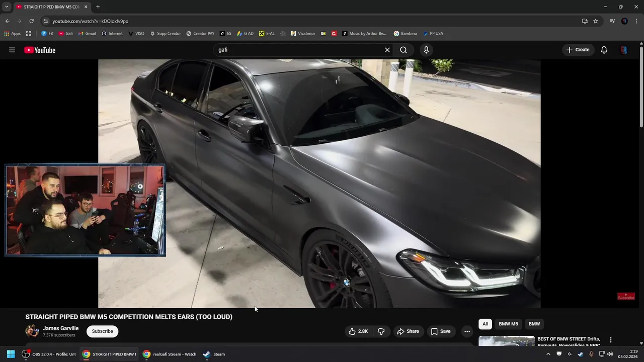Open James Garville channel name link
Image resolution: width=644 pixels, height=362 pixels.
click(x=60, y=328)
